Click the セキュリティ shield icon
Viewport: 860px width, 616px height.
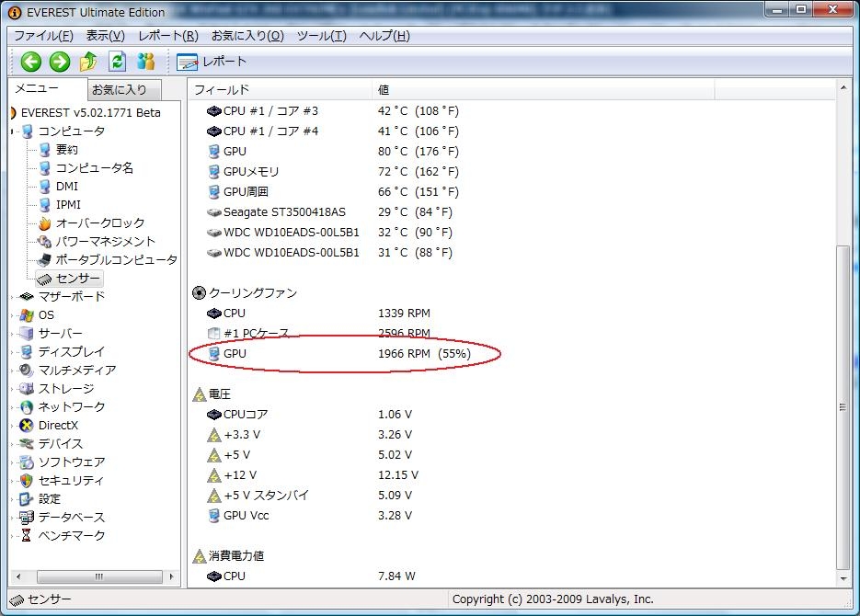point(27,481)
